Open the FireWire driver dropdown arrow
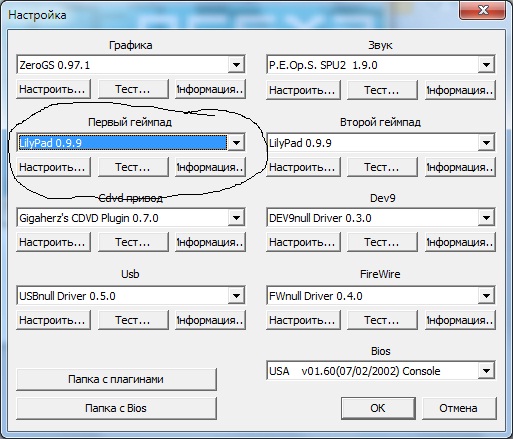Image resolution: width=513 pixels, height=439 pixels. (486, 295)
